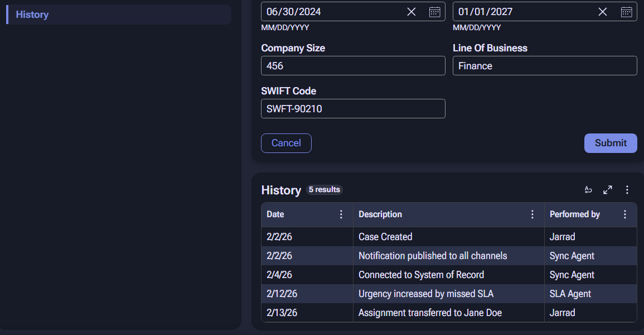Open the Date column header menu

[341, 214]
